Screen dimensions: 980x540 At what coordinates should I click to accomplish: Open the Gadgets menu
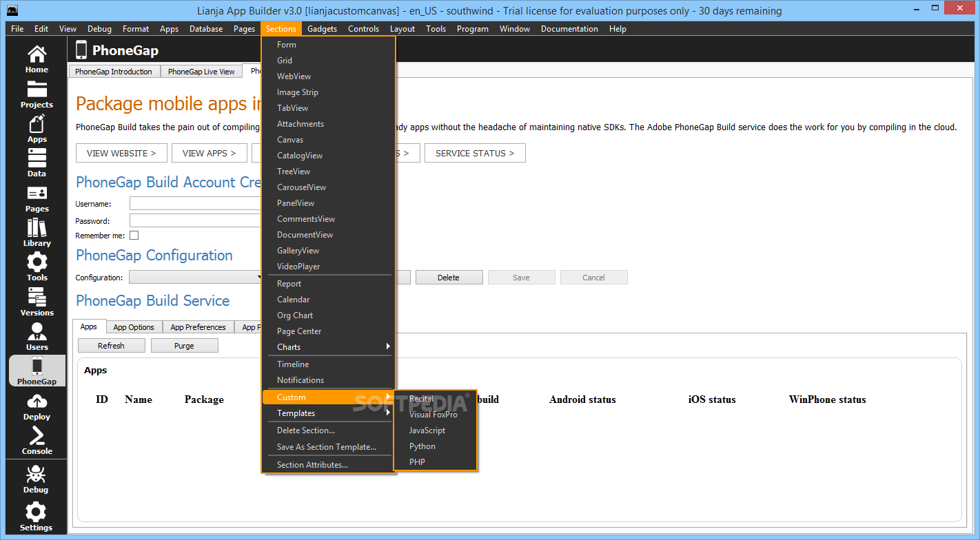pyautogui.click(x=322, y=29)
